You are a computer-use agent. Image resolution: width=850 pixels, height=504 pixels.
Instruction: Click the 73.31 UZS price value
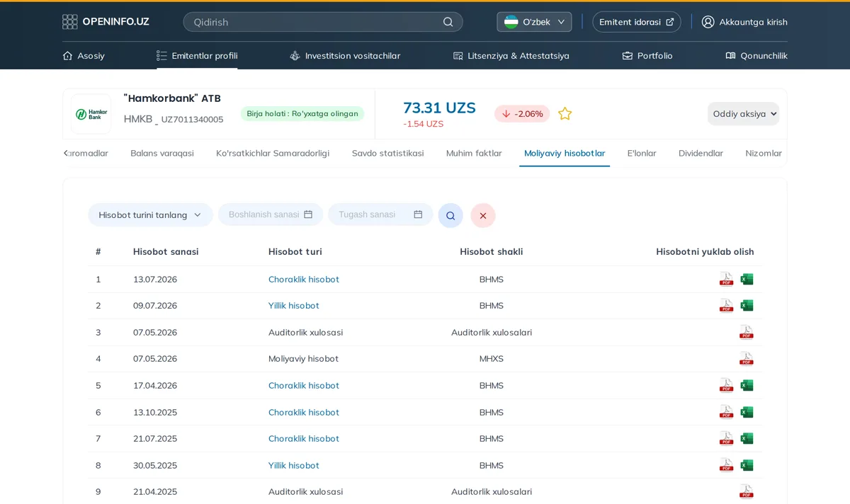[439, 108]
